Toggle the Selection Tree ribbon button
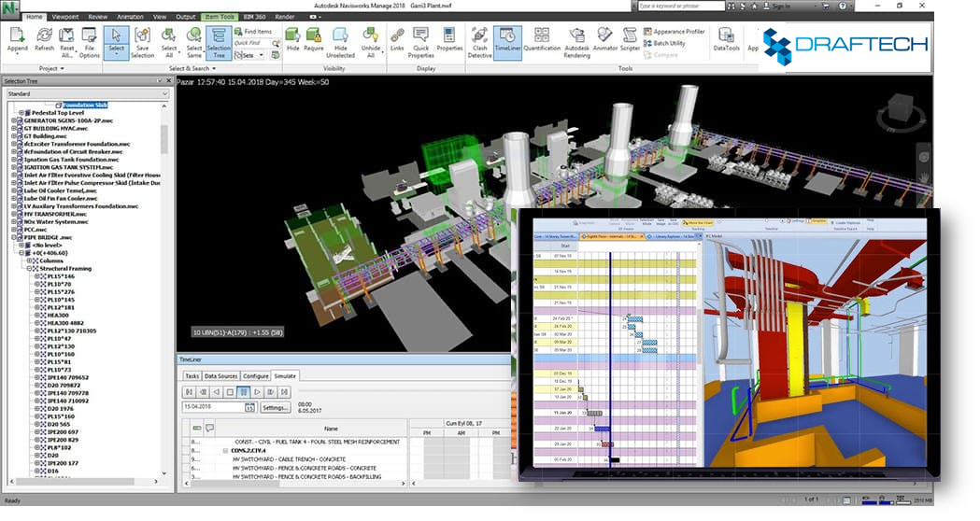 pos(219,43)
